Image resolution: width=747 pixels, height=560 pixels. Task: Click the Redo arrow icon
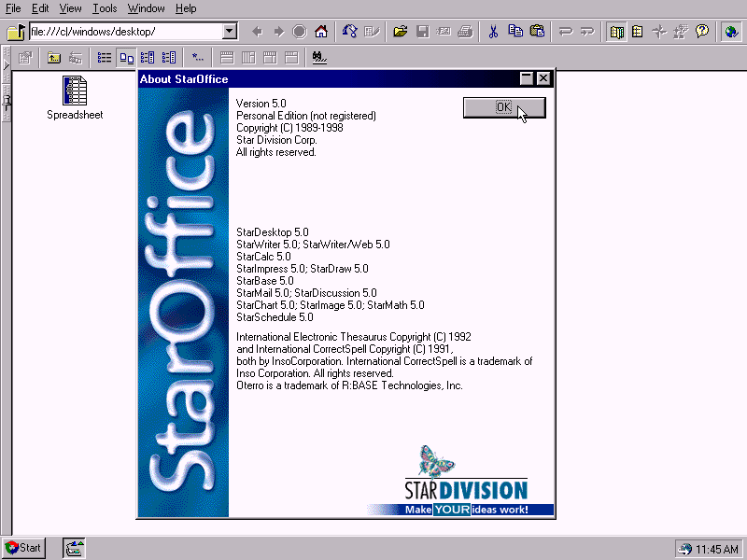tap(587, 32)
